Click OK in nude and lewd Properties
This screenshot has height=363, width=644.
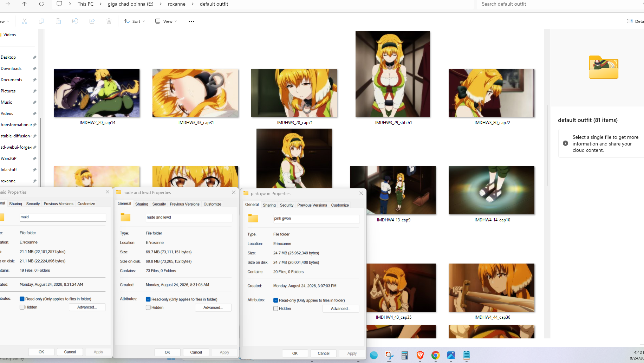[x=167, y=352]
